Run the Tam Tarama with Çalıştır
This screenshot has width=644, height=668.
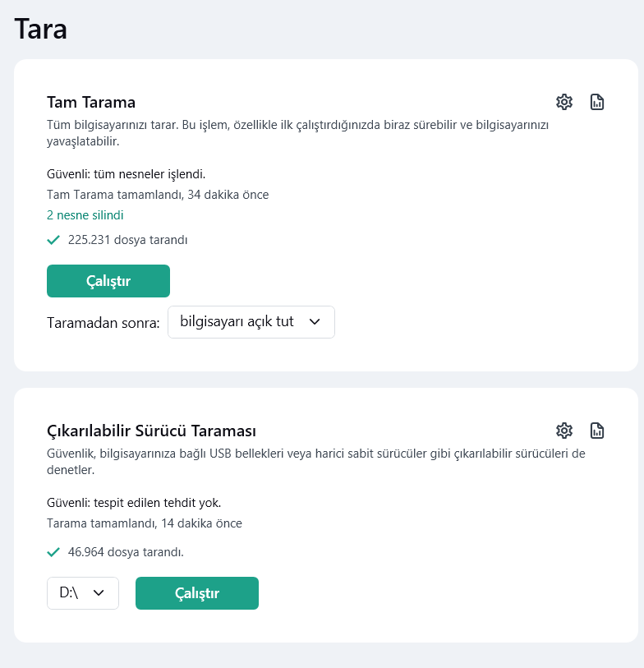coord(108,281)
